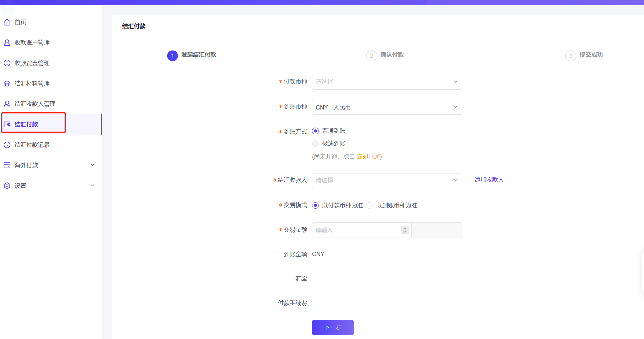This screenshot has height=339, width=644.
Task: Open the 付款币种 dropdown
Action: tap(387, 82)
